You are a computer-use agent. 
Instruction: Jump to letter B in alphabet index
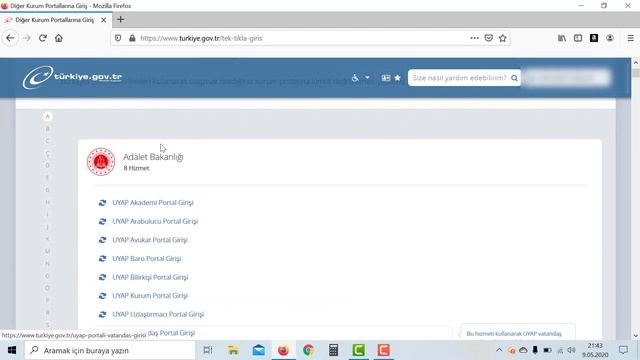click(x=47, y=129)
